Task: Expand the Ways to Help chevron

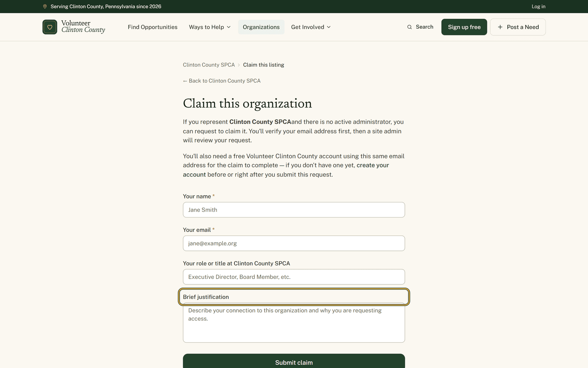Action: point(229,27)
